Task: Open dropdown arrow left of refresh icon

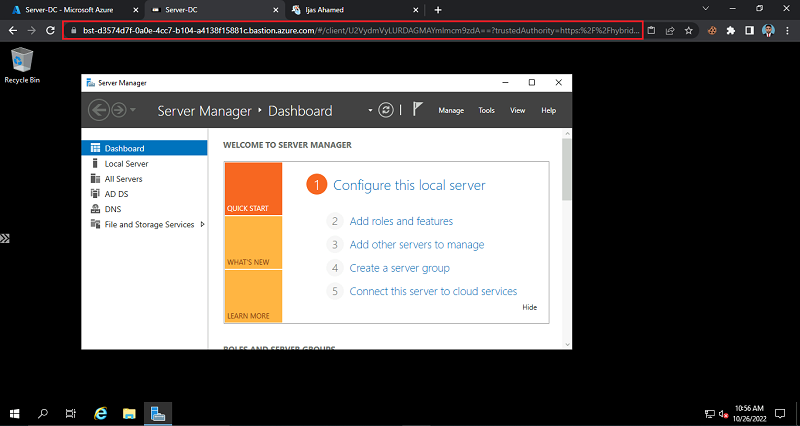Action: (370, 110)
